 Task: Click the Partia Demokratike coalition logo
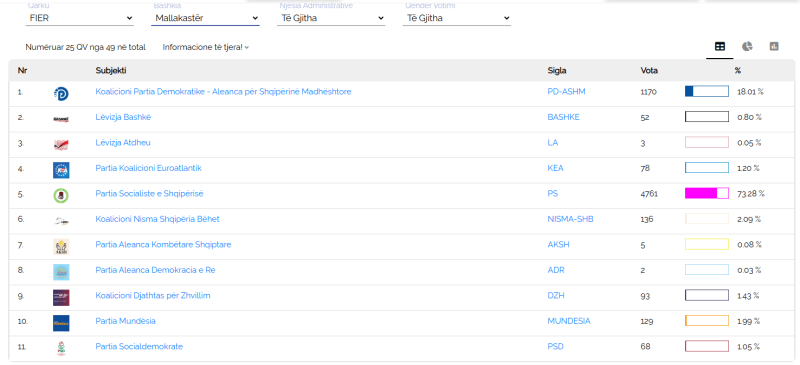(61, 93)
